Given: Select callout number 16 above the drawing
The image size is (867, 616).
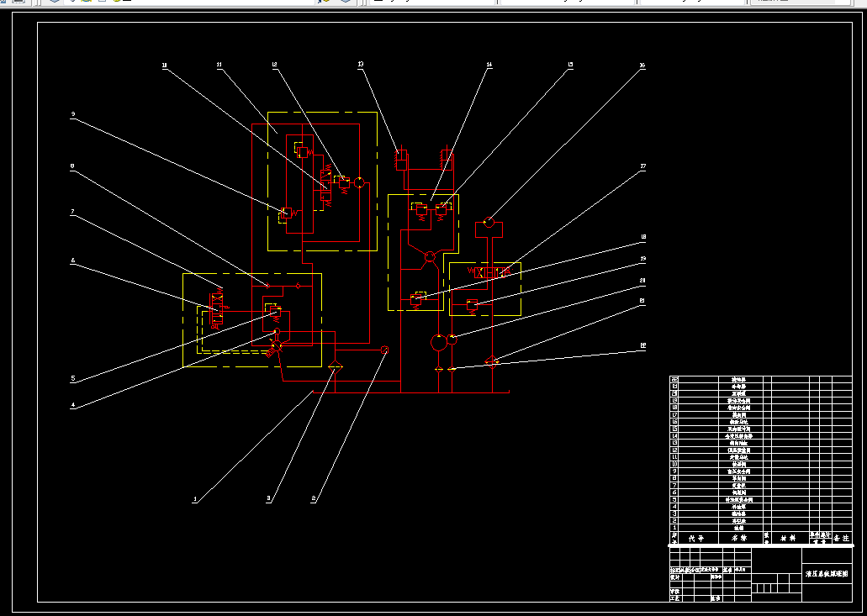Looking at the screenshot, I should 642,66.
